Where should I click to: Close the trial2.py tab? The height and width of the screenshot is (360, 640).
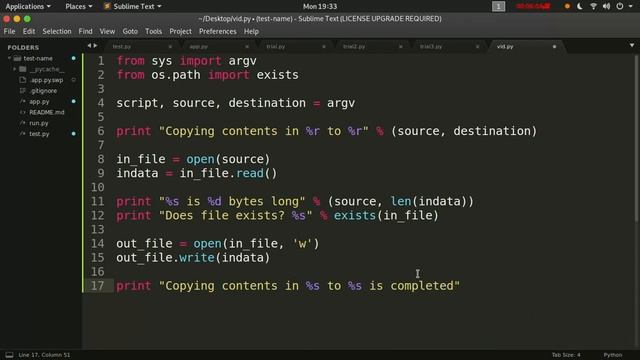pos(400,47)
